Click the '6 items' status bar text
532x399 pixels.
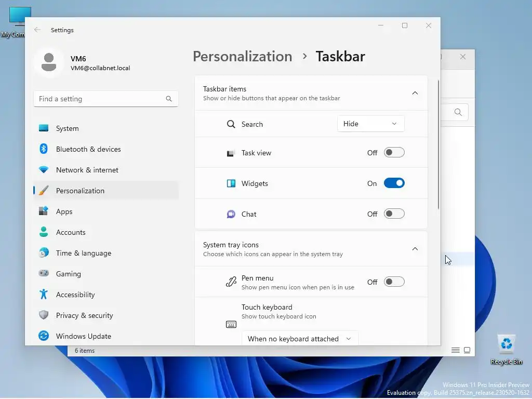(85, 351)
